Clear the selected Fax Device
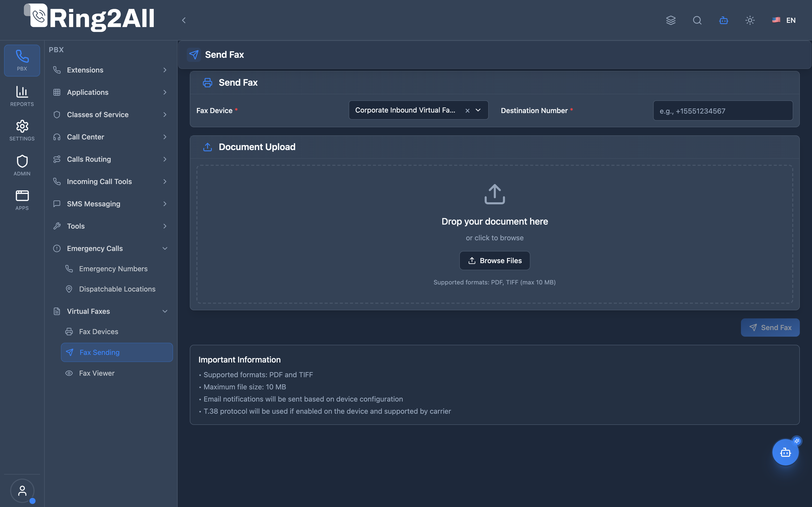 (467, 110)
